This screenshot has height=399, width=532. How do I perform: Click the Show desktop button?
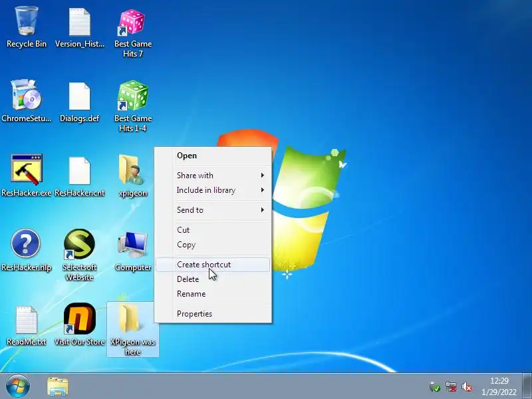pyautogui.click(x=527, y=386)
